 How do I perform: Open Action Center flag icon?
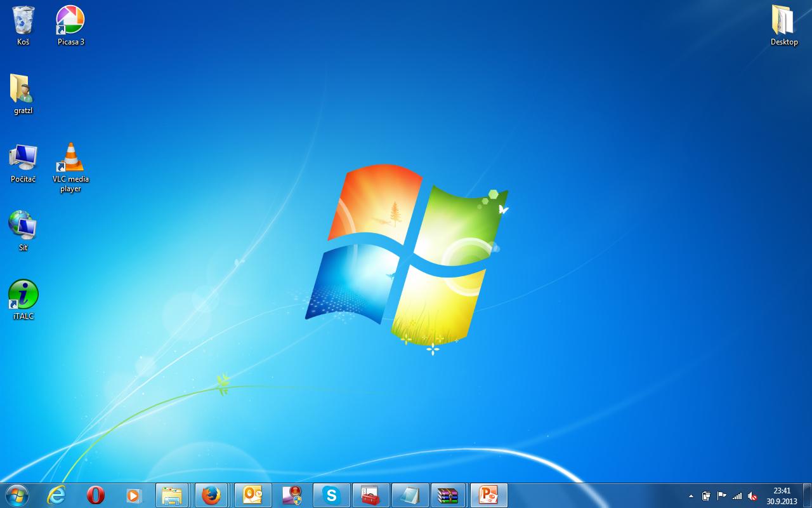coord(722,496)
